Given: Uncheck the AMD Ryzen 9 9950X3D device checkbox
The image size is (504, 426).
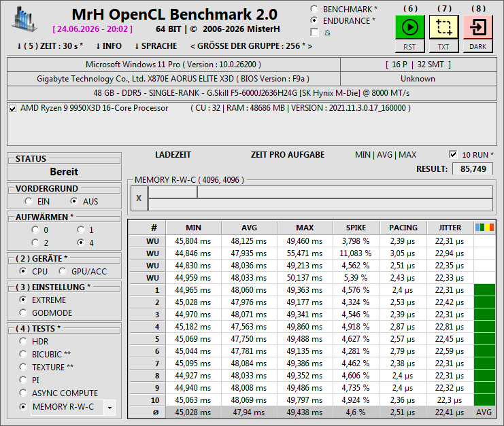Looking at the screenshot, I should (x=12, y=109).
